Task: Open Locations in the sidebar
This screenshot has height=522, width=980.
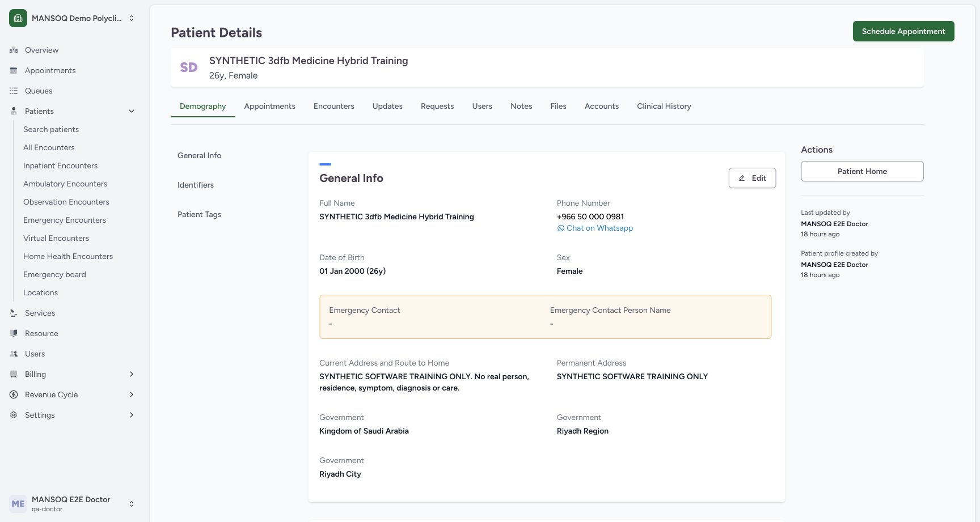Action: point(40,292)
